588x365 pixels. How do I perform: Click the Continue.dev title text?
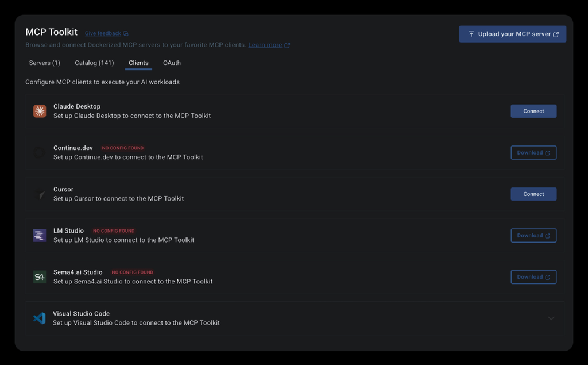[73, 148]
